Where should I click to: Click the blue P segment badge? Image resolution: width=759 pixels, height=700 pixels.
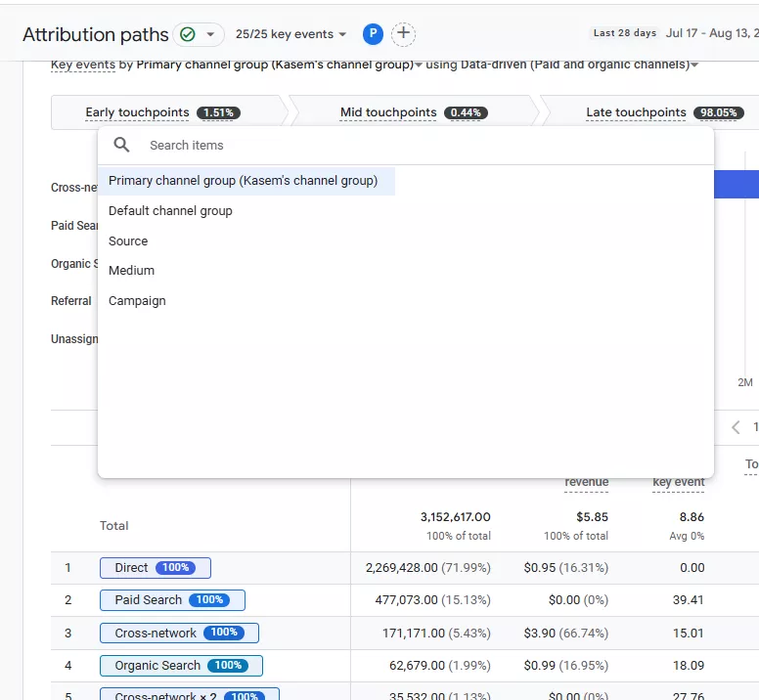click(373, 34)
